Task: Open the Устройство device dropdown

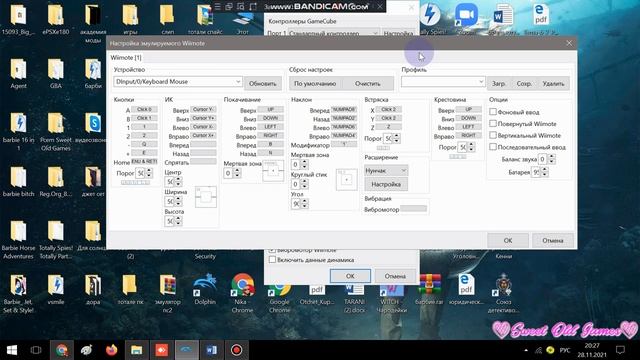Action: (178, 82)
